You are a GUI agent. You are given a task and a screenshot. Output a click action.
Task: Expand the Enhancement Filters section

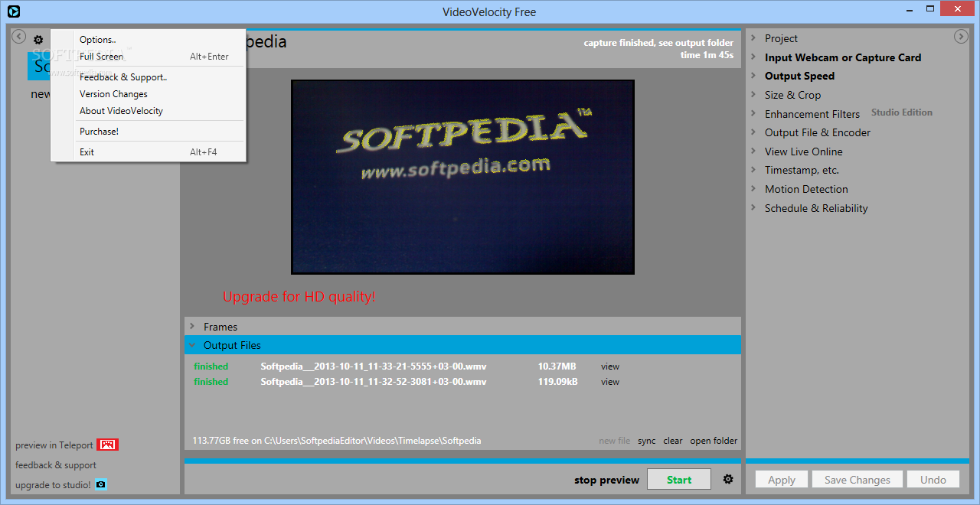(812, 114)
